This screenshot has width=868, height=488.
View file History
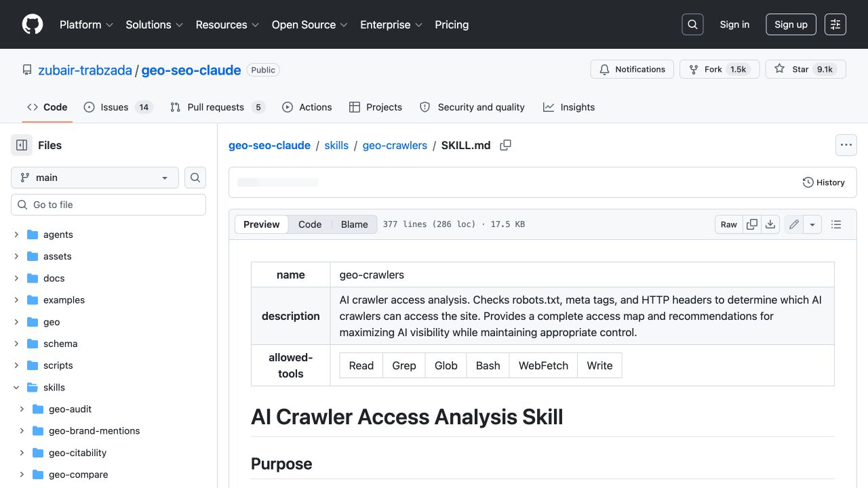[x=823, y=182]
